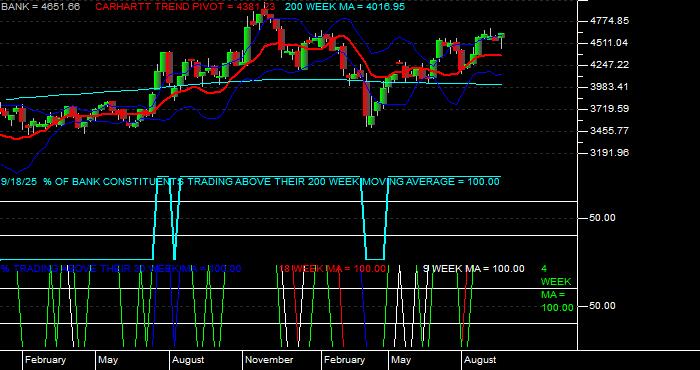Image resolution: width=700 pixels, height=370 pixels.
Task: Click the 200 WEEK MA = 4016.95 label
Action: [345, 7]
